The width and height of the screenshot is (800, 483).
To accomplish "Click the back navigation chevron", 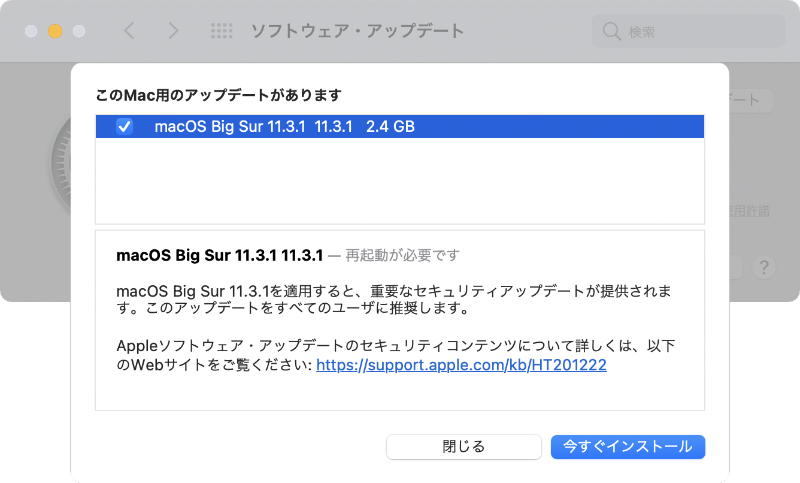I will [x=129, y=31].
